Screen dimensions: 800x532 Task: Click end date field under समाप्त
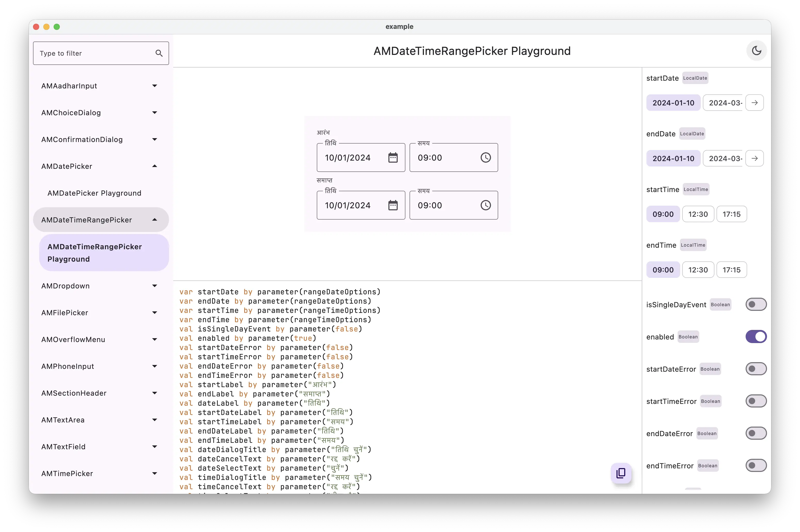[x=361, y=205]
